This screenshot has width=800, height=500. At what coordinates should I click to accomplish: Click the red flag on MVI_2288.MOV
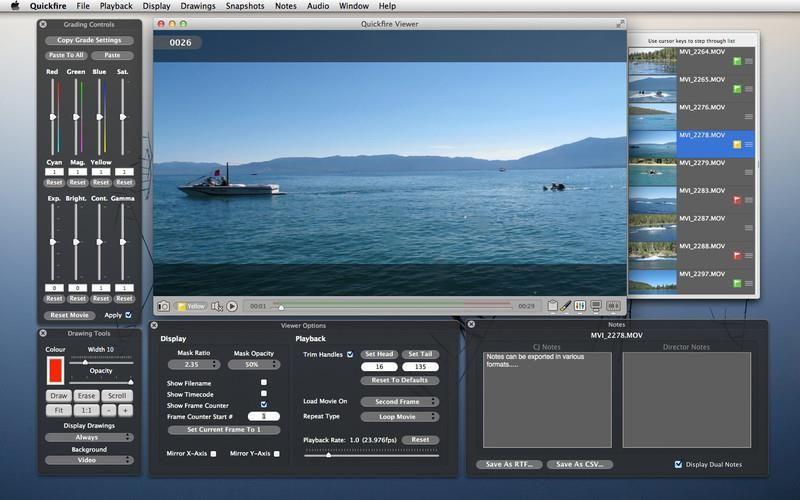(x=737, y=256)
